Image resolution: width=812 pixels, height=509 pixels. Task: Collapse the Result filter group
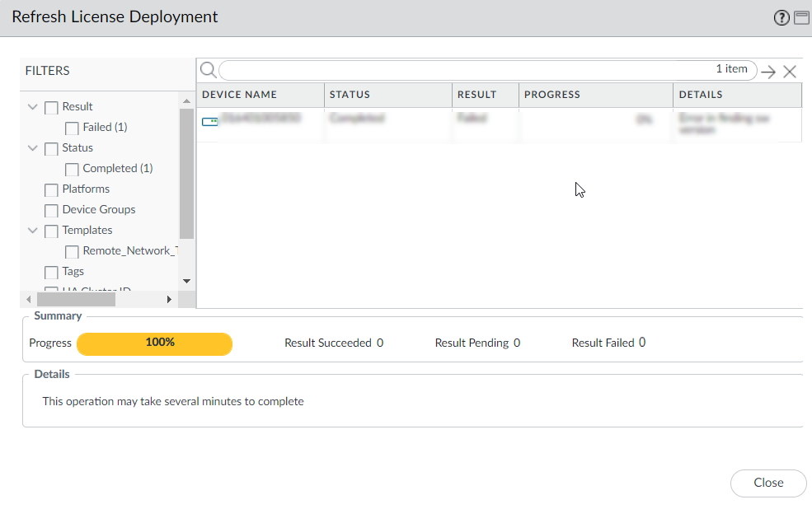pos(33,107)
